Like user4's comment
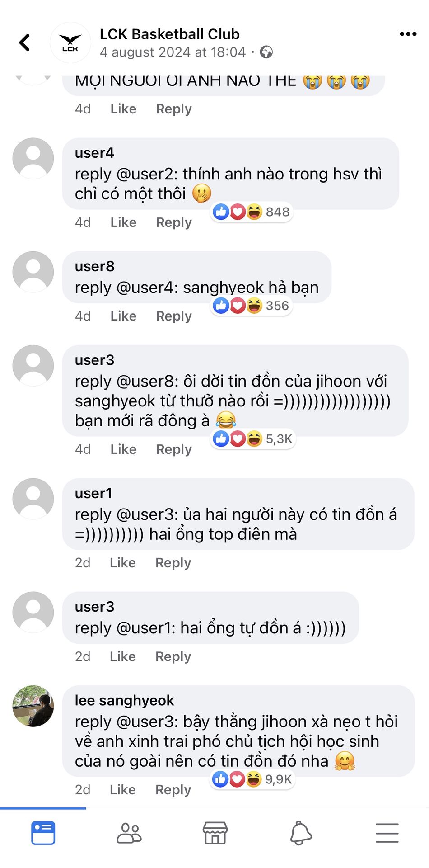Viewport: 429px width, 868px height. point(123,222)
